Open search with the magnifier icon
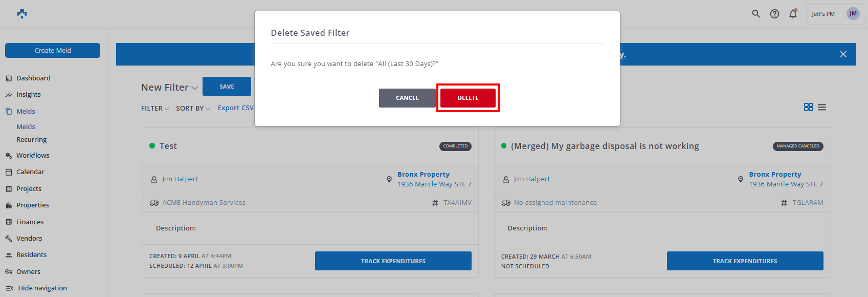868x297 pixels. tap(755, 14)
